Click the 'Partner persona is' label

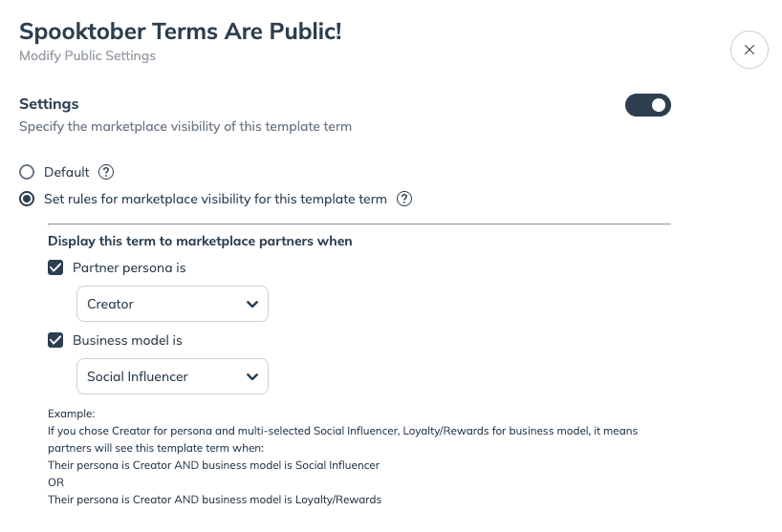tap(129, 267)
